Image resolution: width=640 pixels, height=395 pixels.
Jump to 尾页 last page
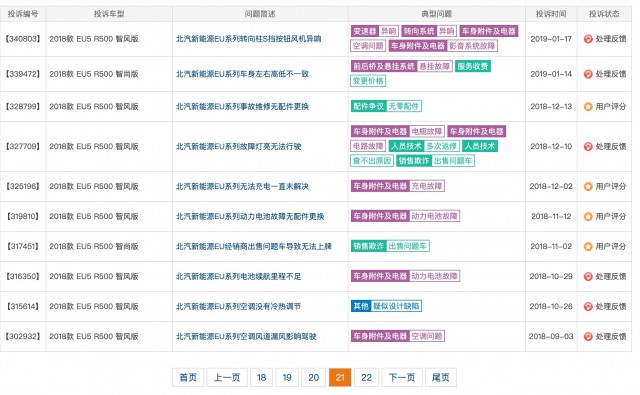point(441,377)
